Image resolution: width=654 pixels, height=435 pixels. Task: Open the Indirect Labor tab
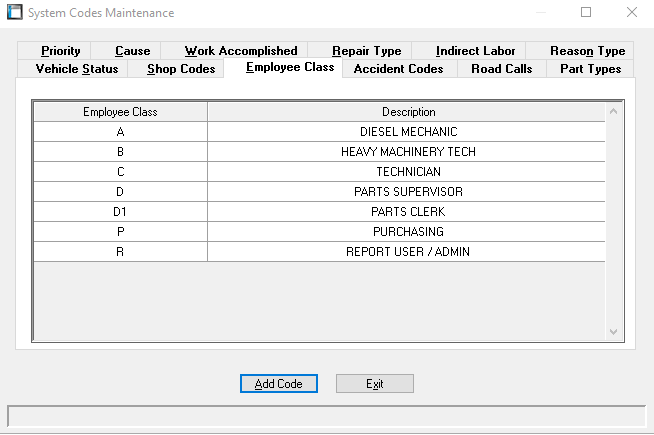(x=475, y=51)
